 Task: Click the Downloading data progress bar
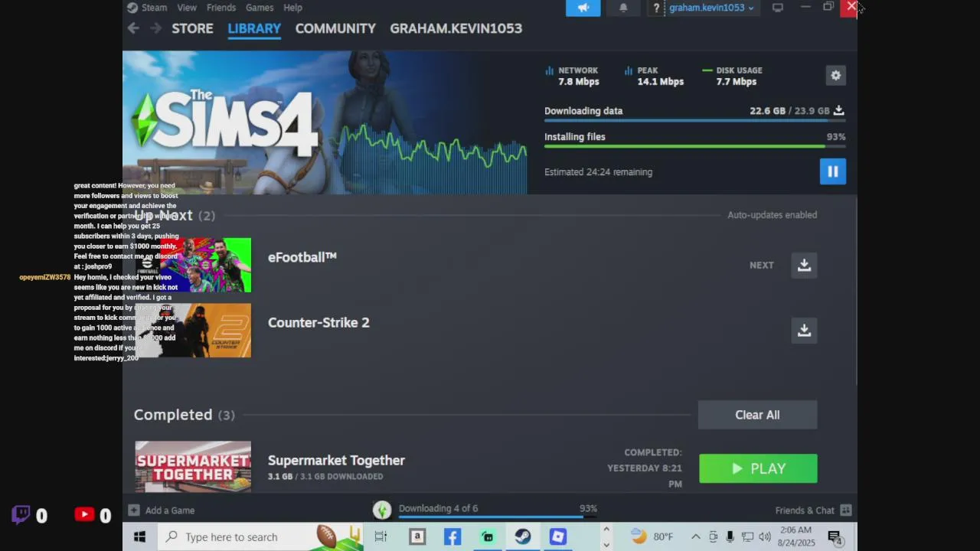tap(694, 121)
